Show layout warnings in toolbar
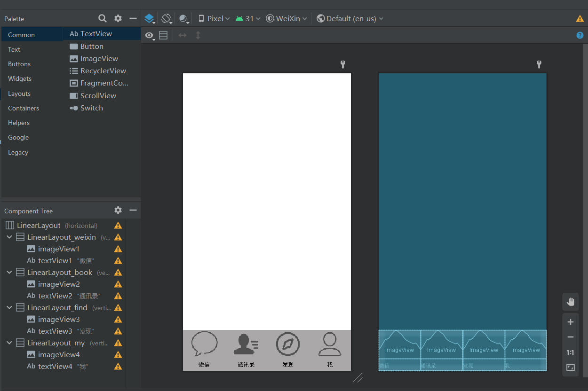This screenshot has width=588, height=391. pos(580,19)
